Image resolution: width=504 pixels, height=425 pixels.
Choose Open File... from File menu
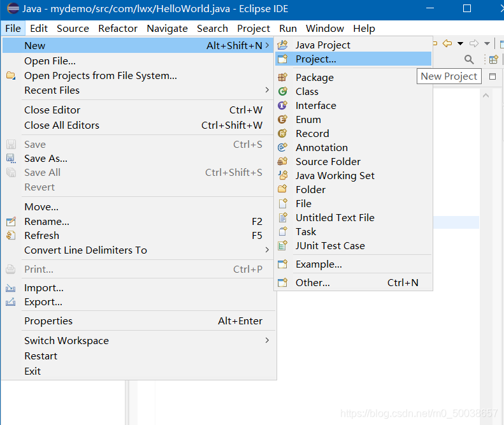[138, 61]
